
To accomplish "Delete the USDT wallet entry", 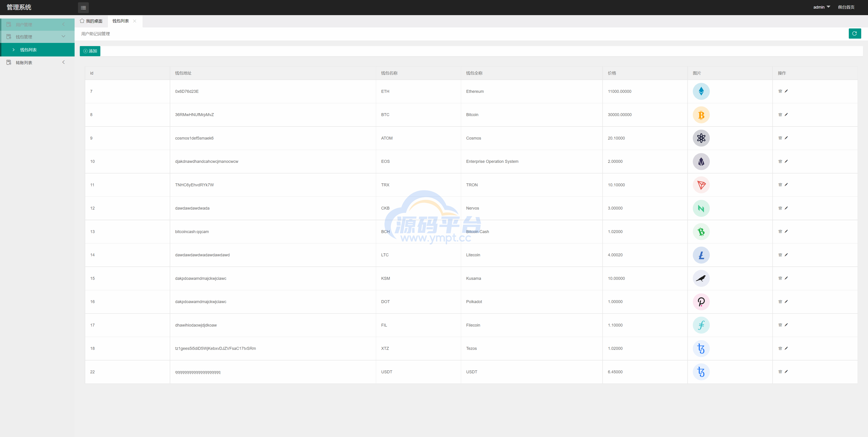I will point(780,372).
